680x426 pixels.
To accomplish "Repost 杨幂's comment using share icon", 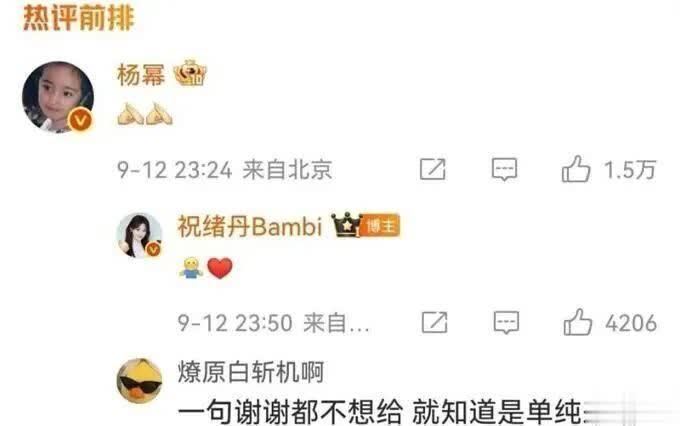I will click(x=433, y=169).
